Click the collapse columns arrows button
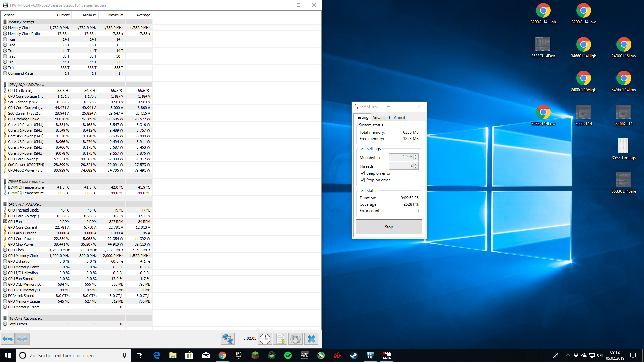 (22, 339)
